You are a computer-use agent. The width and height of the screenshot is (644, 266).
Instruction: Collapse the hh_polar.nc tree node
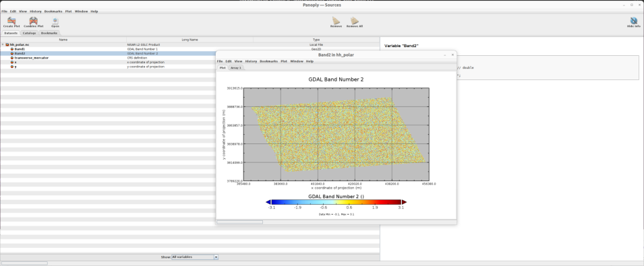coord(3,44)
